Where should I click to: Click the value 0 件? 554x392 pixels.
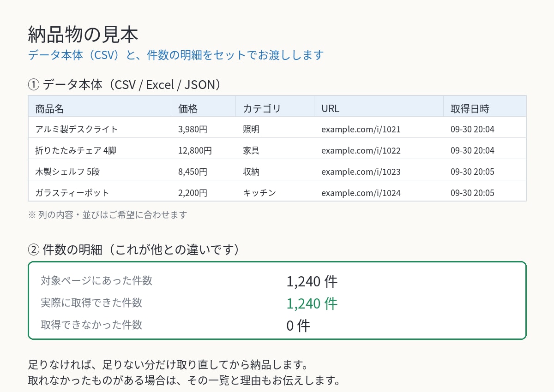298,326
